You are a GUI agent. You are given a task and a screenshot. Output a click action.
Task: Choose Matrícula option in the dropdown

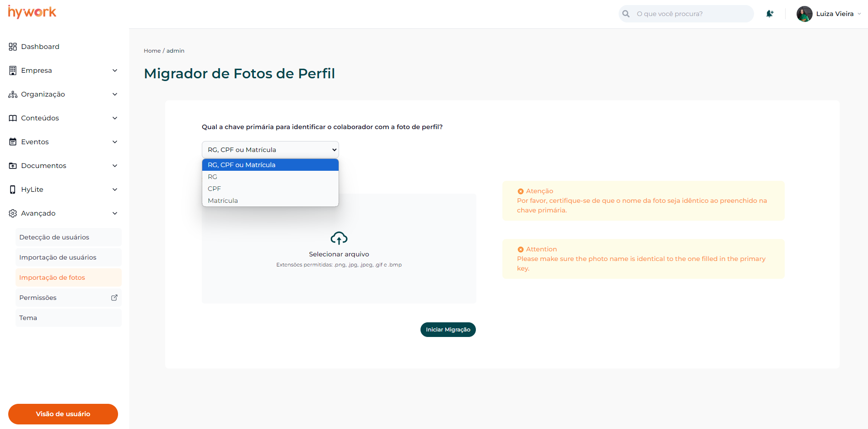click(223, 201)
